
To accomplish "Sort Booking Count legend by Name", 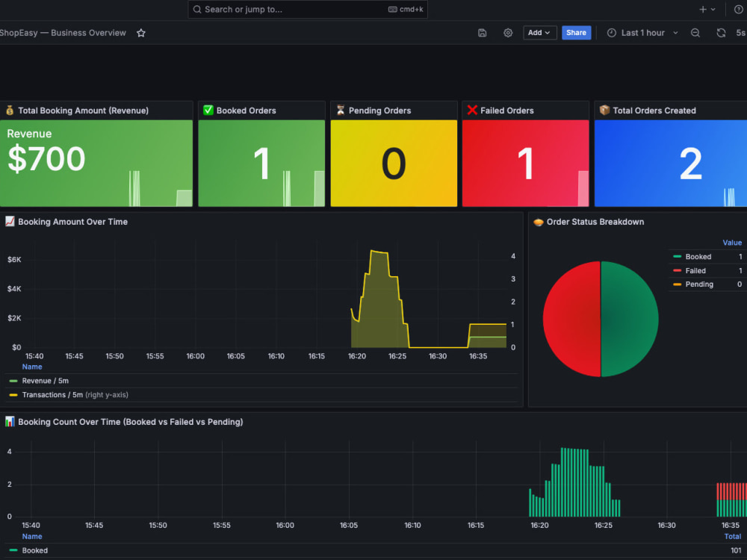I will [x=32, y=536].
